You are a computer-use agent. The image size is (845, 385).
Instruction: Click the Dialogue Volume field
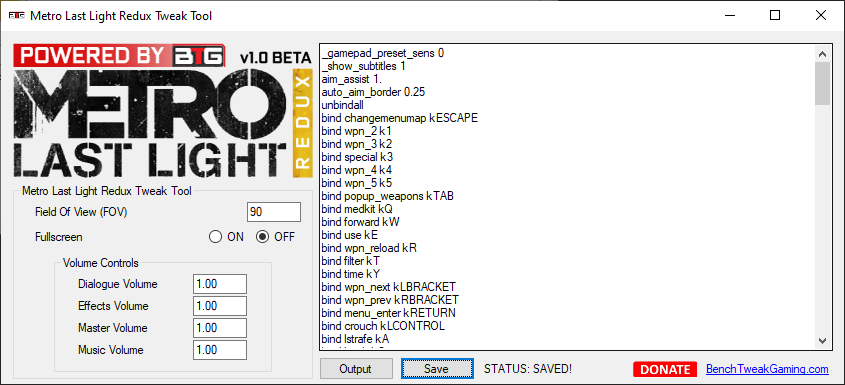point(220,284)
